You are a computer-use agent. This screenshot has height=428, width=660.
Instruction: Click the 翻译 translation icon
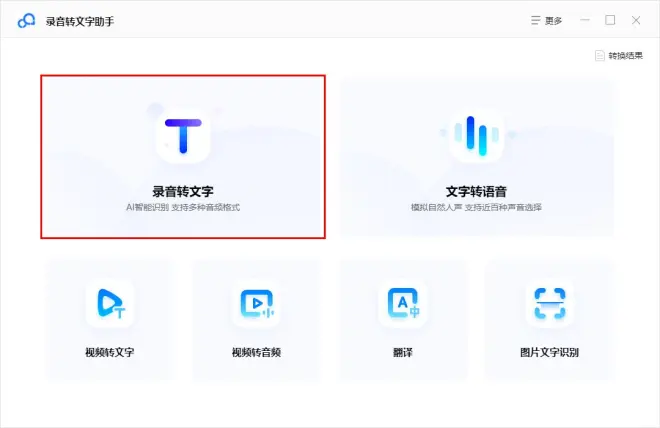pyautogui.click(x=403, y=303)
